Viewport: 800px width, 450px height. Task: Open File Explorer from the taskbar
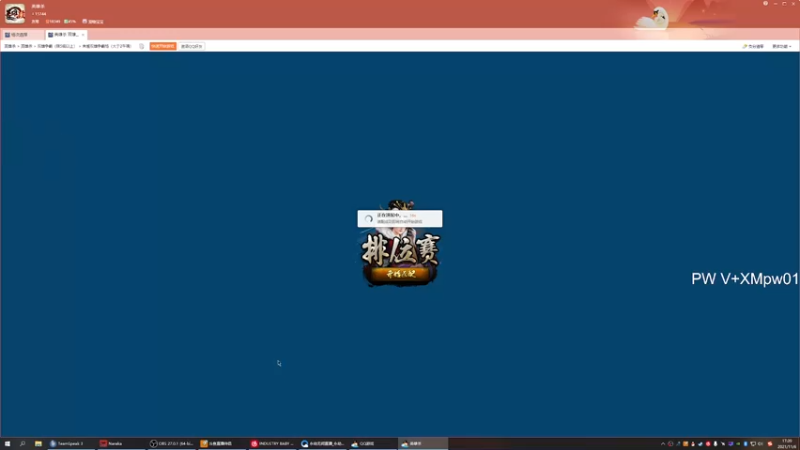[38, 444]
